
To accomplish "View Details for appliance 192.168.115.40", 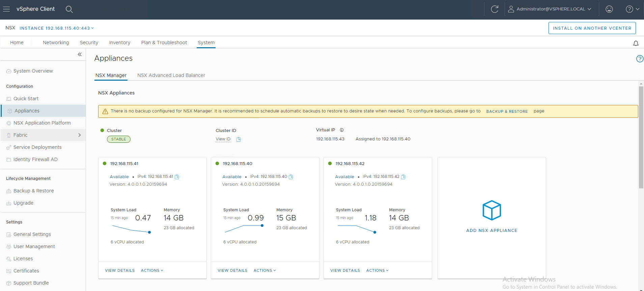I will coord(232,270).
